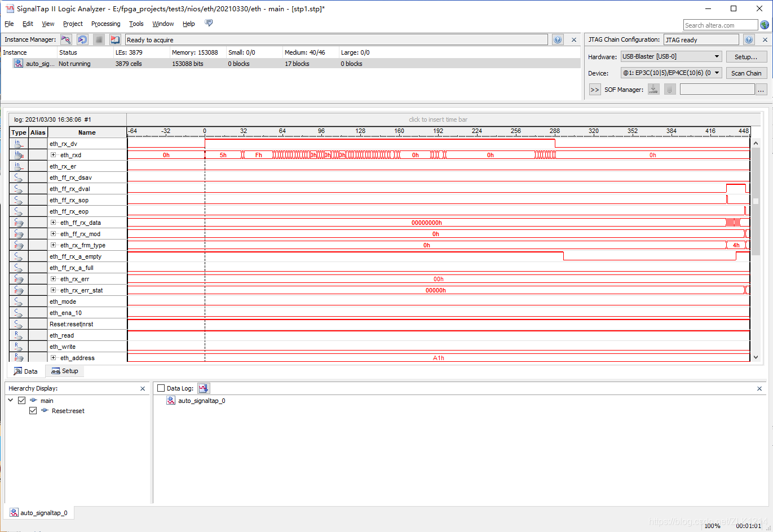Open the Tools menu
Screen dimensions: 773x532
click(136, 24)
